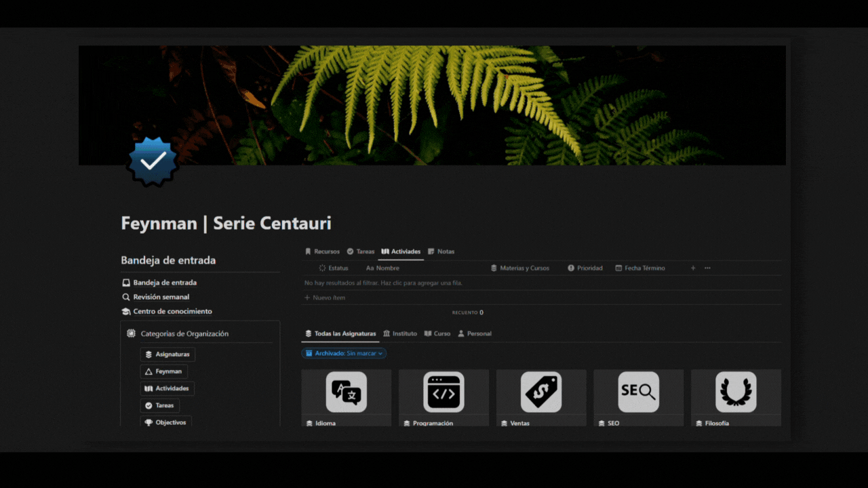Open the Centro de conocimiento link
Image resolution: width=868 pixels, height=488 pixels.
click(167, 312)
